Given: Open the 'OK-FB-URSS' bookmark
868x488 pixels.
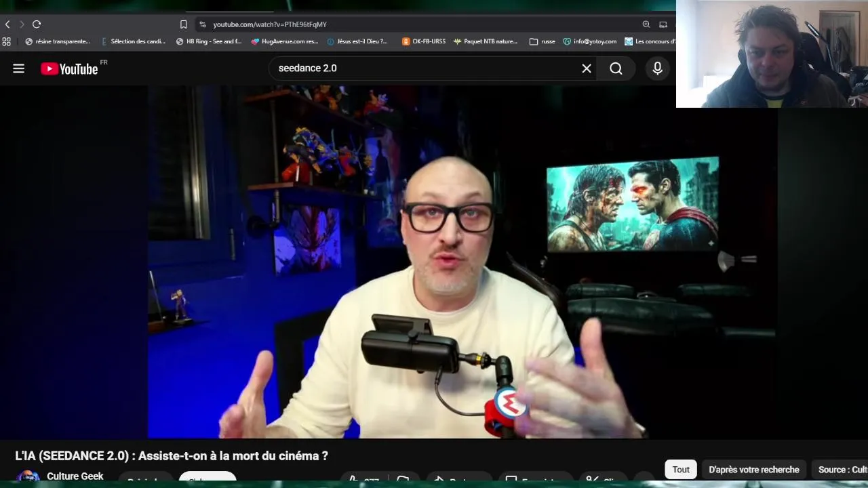Looking at the screenshot, I should [x=424, y=41].
